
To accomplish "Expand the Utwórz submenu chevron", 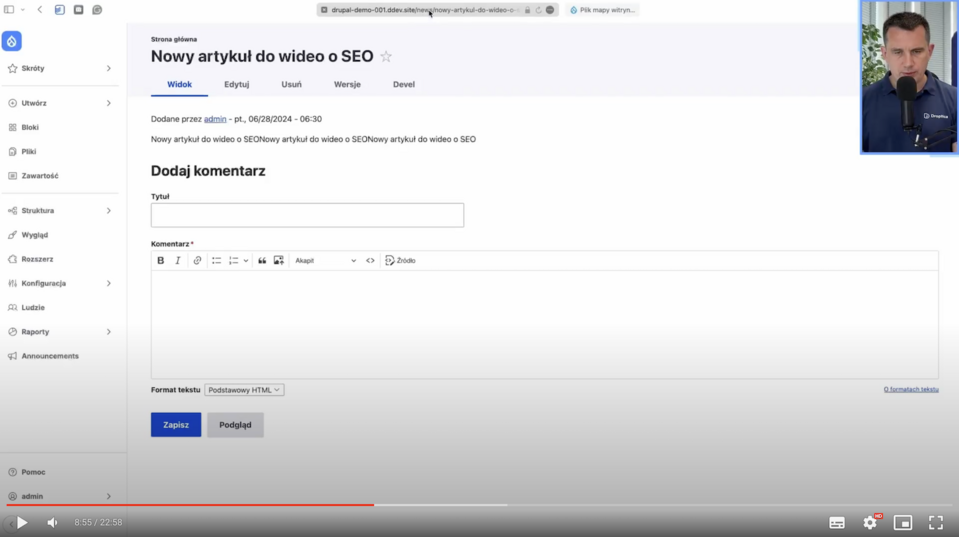I will click(x=109, y=103).
